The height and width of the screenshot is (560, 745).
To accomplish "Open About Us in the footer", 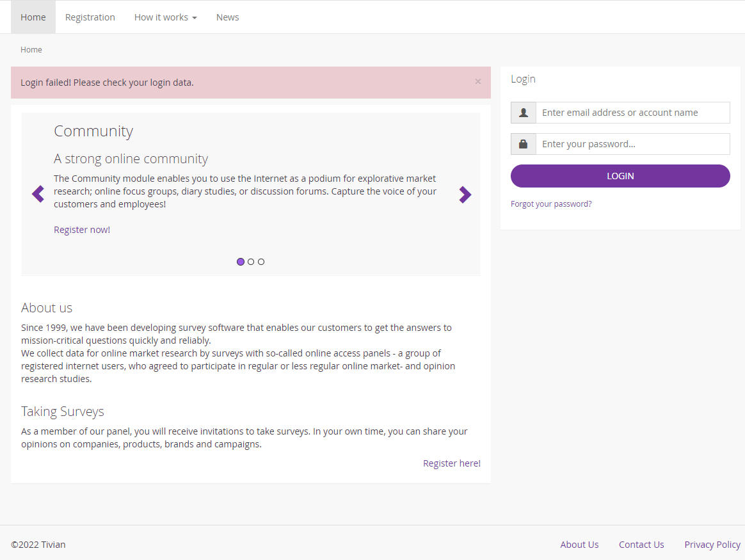I will point(579,545).
